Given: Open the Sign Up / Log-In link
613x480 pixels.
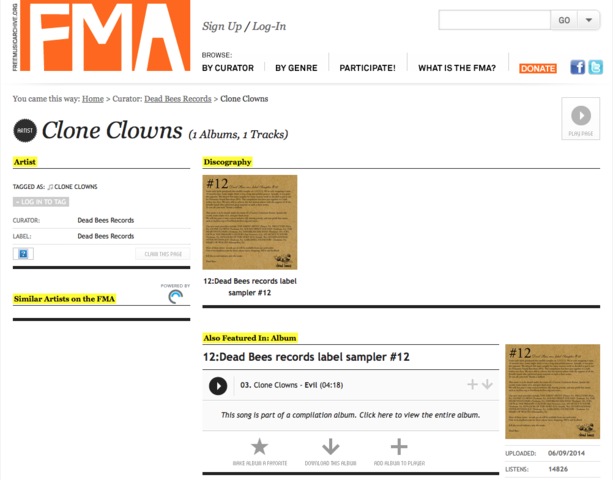Looking at the screenshot, I should coord(244,26).
